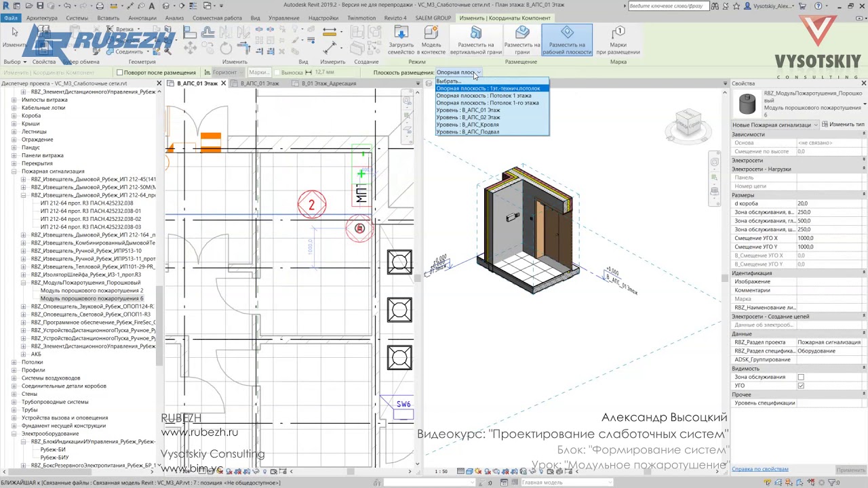Select Уровень : В_АПС_02 Этаж option
The height and width of the screenshot is (488, 868).
(492, 117)
